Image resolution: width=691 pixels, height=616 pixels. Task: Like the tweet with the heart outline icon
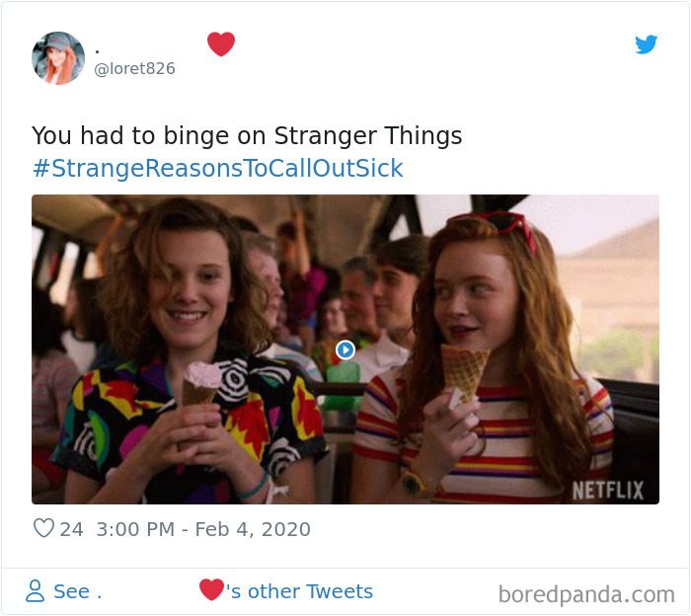coord(43,528)
